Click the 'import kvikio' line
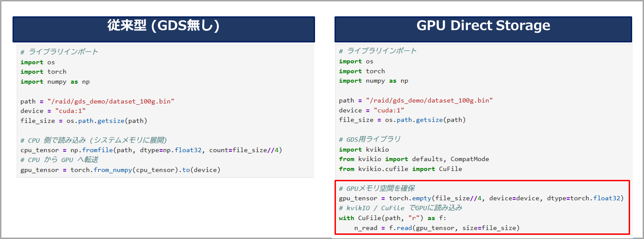The image size is (644, 239). [364, 149]
